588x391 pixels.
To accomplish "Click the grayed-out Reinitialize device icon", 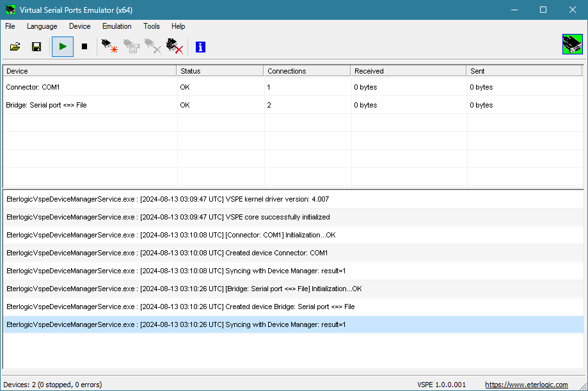I will [131, 47].
